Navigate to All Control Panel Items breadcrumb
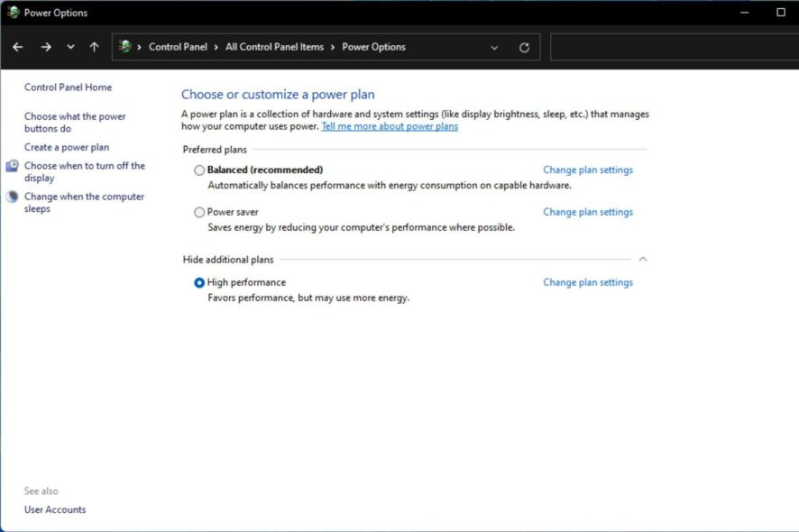This screenshot has height=532, width=799. click(x=275, y=46)
